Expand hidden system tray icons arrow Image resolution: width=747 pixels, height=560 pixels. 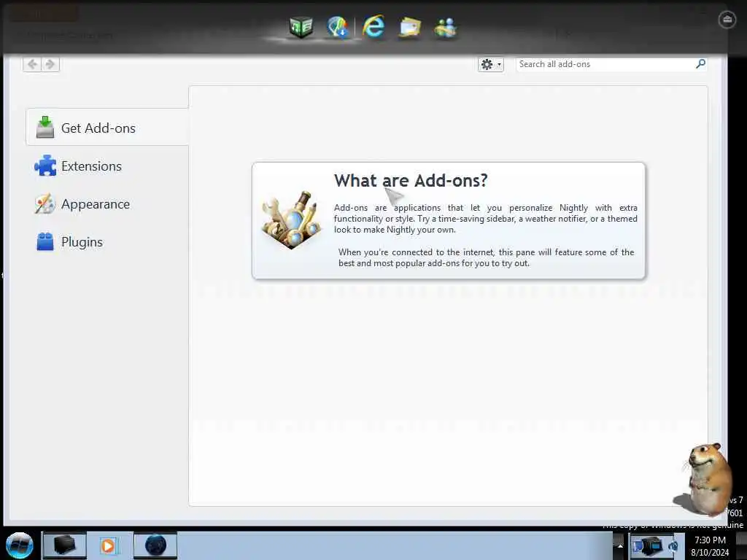[x=620, y=546]
